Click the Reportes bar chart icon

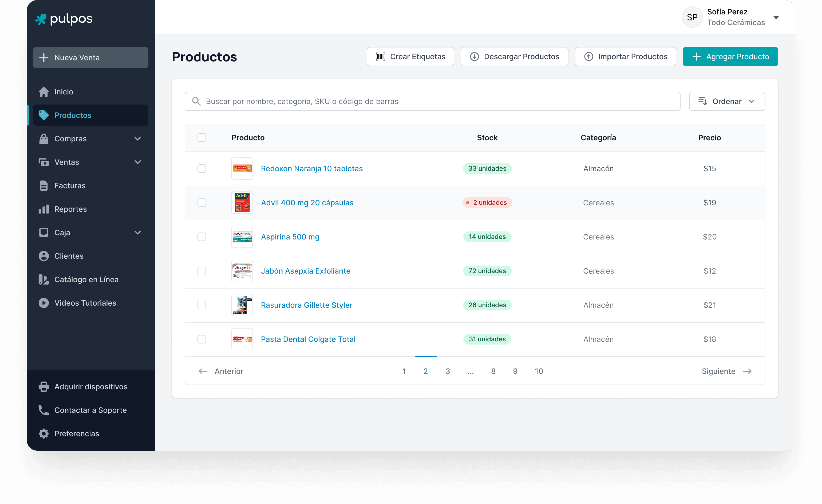[x=44, y=209]
